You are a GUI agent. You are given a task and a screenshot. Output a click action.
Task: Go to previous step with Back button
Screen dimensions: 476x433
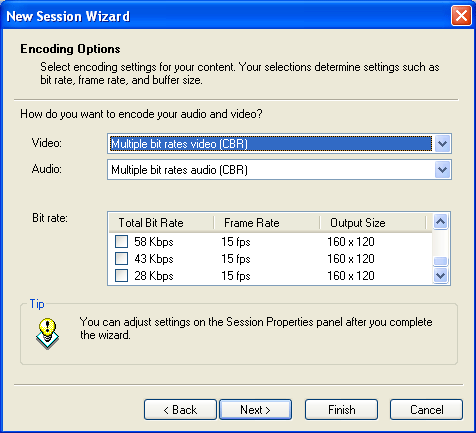[180, 410]
